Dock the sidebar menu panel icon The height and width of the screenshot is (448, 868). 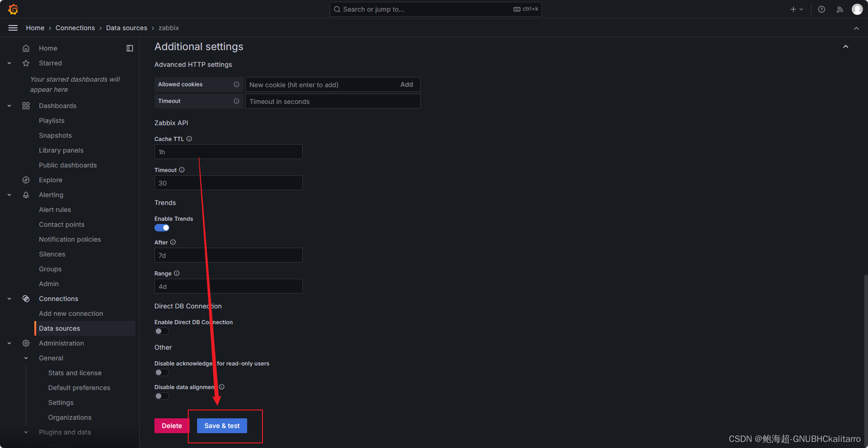[x=130, y=48]
